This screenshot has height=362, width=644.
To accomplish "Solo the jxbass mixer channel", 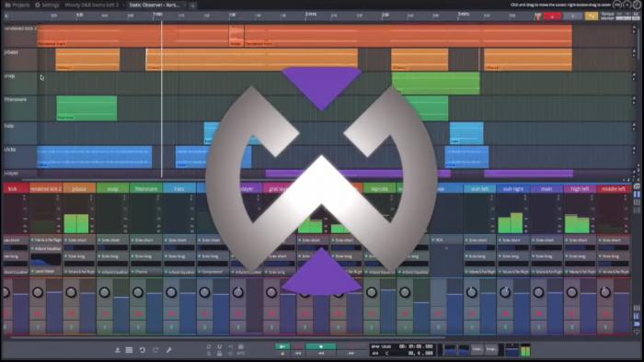I will pos(71,327).
